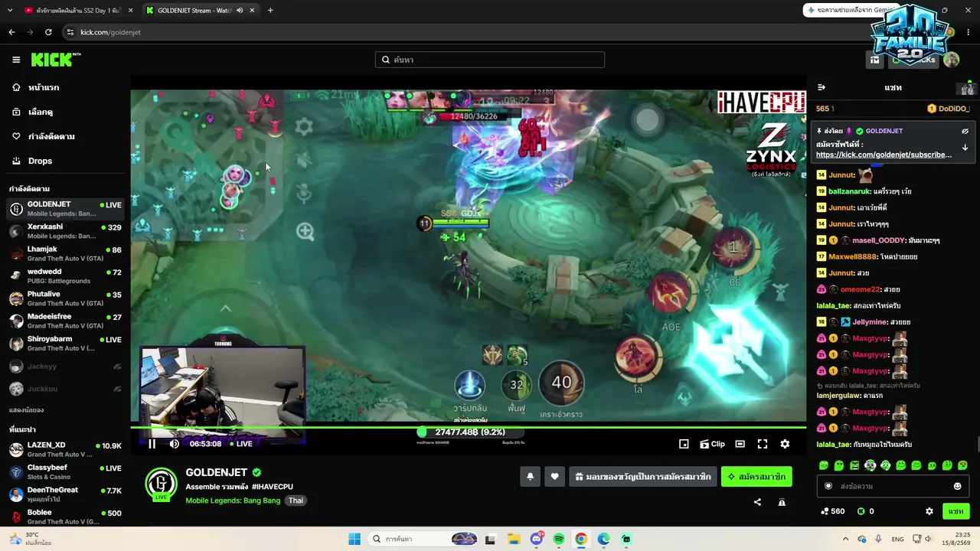Open DoDiDO_ top gifter in leaderboard
The width and height of the screenshot is (980, 551).
[948, 109]
